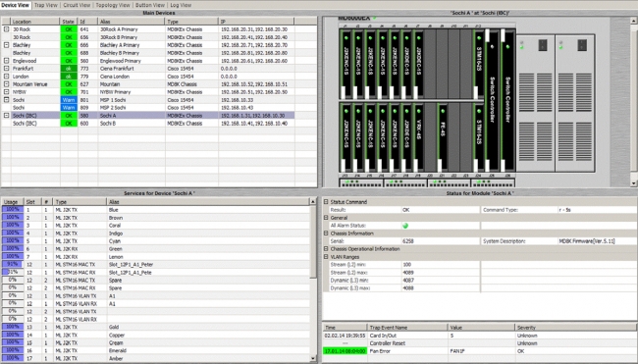Select the Card In/Out trap event row
This screenshot has width=638, height=364.
pyautogui.click(x=479, y=336)
